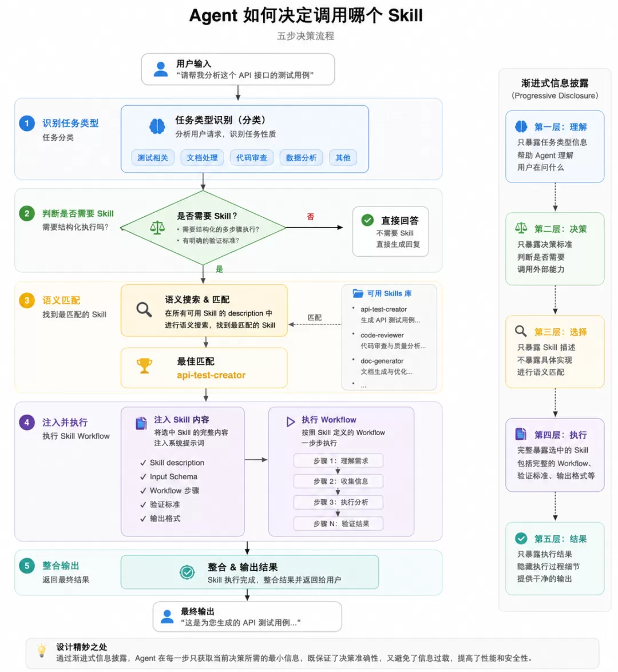
Task: Click the user avatar icon in 用户输入 box
Action: click(x=161, y=69)
